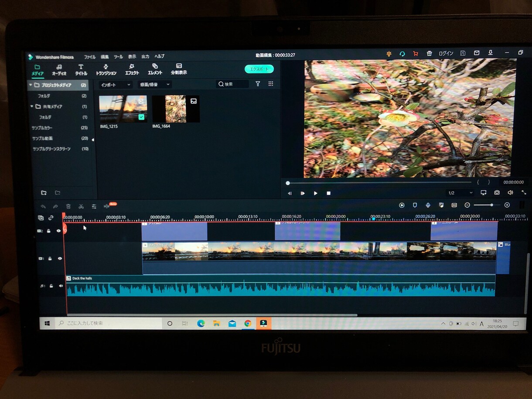Record voiceover with the microphone icon
The height and width of the screenshot is (399, 532).
[428, 205]
